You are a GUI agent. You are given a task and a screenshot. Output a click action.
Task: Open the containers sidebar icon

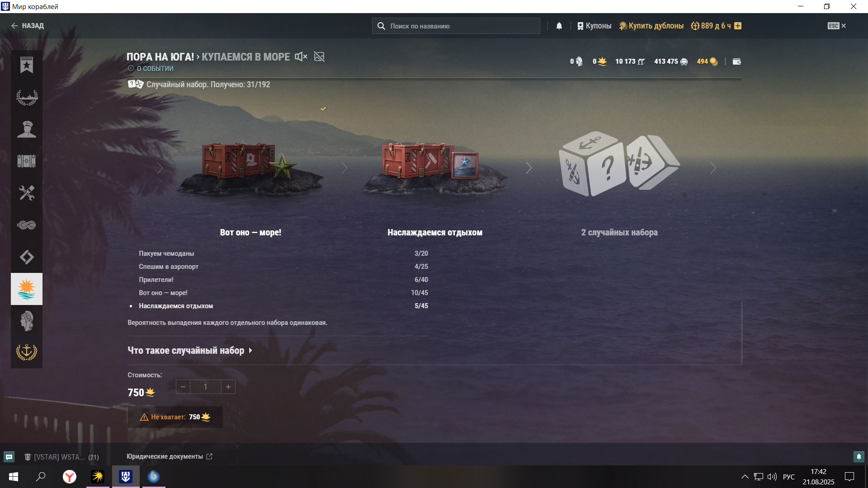point(27,161)
